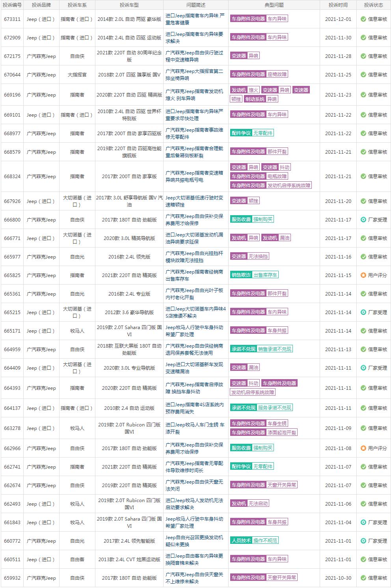Click 服务收费 强制购买 tag in row 666800

click(252, 219)
